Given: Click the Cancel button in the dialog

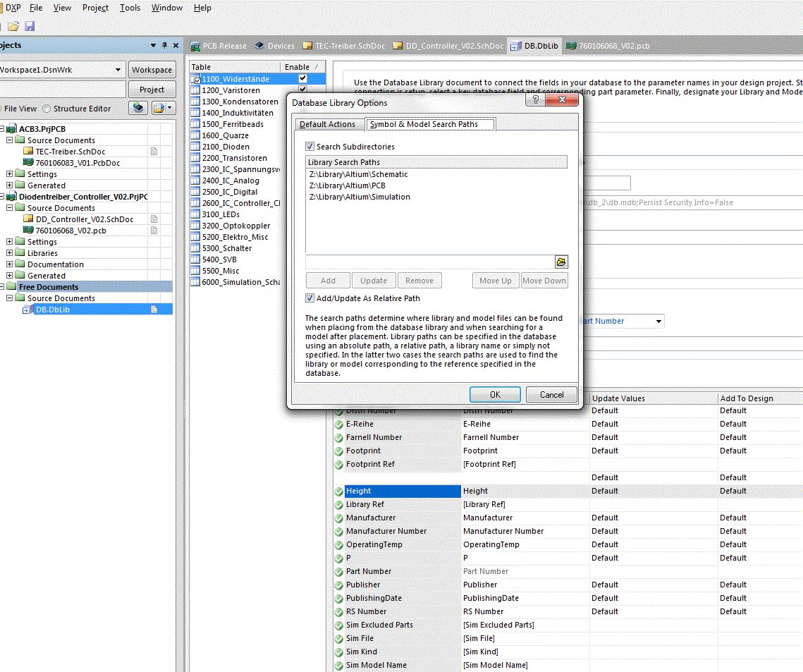Looking at the screenshot, I should [551, 395].
